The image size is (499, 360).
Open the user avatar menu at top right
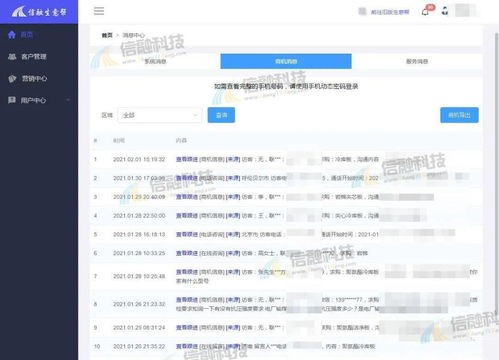click(x=465, y=10)
